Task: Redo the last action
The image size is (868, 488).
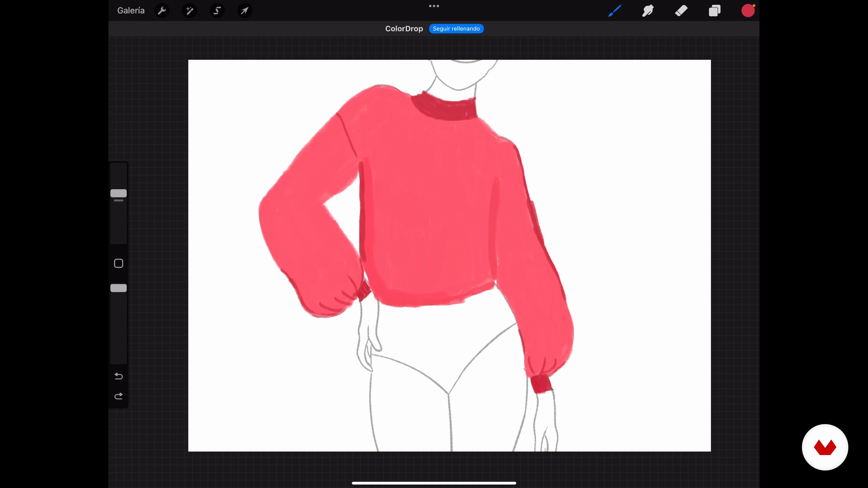Action: coord(119,396)
